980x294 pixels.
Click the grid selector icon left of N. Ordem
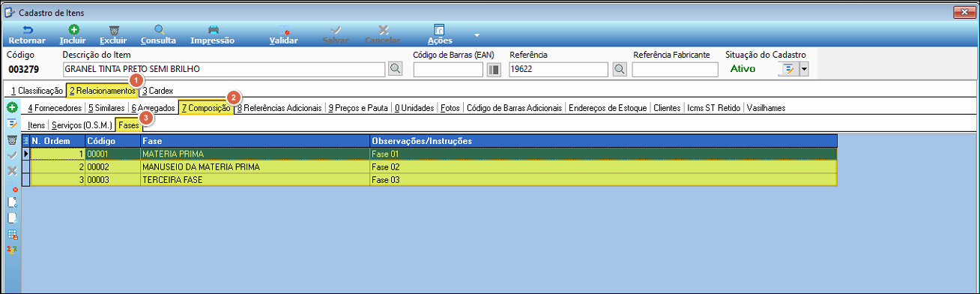click(x=26, y=141)
